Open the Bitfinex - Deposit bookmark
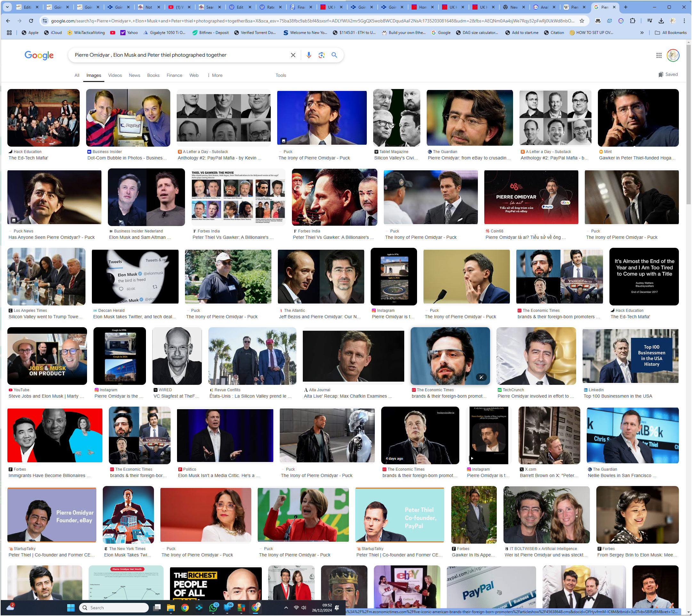This screenshot has height=616, width=692. pyautogui.click(x=210, y=33)
